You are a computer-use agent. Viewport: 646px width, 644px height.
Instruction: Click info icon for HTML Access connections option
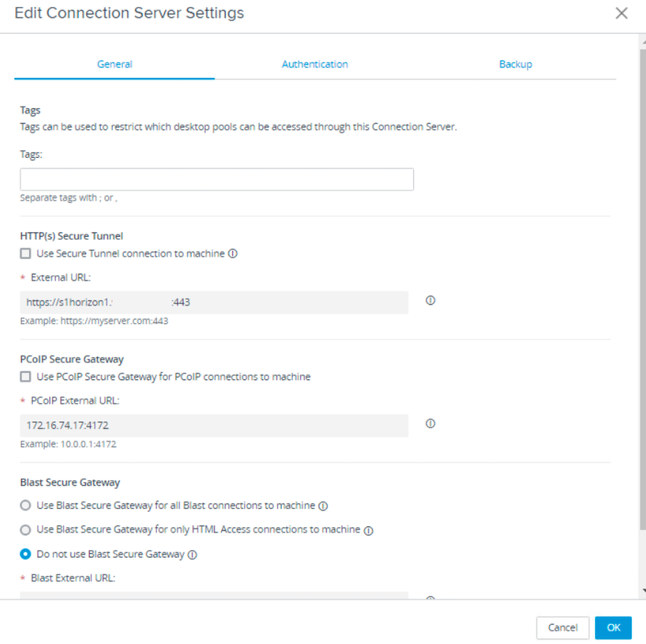(370, 530)
